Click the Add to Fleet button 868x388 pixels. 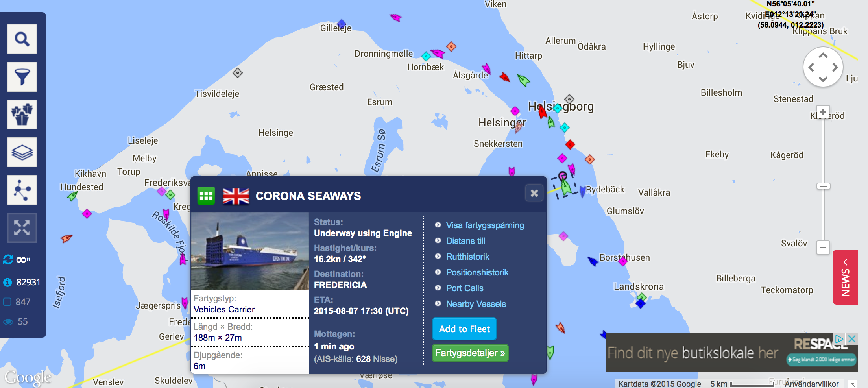[464, 329]
